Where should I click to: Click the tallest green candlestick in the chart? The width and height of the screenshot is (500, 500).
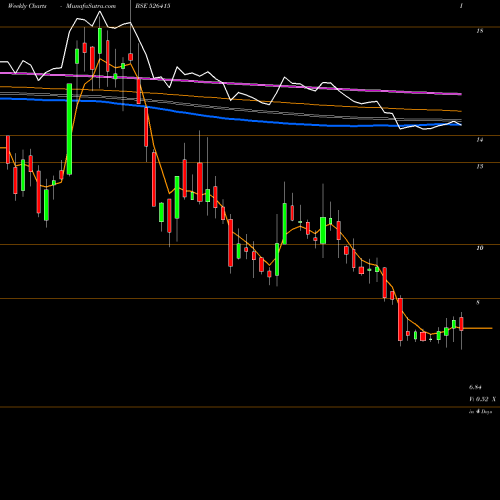coord(69,129)
